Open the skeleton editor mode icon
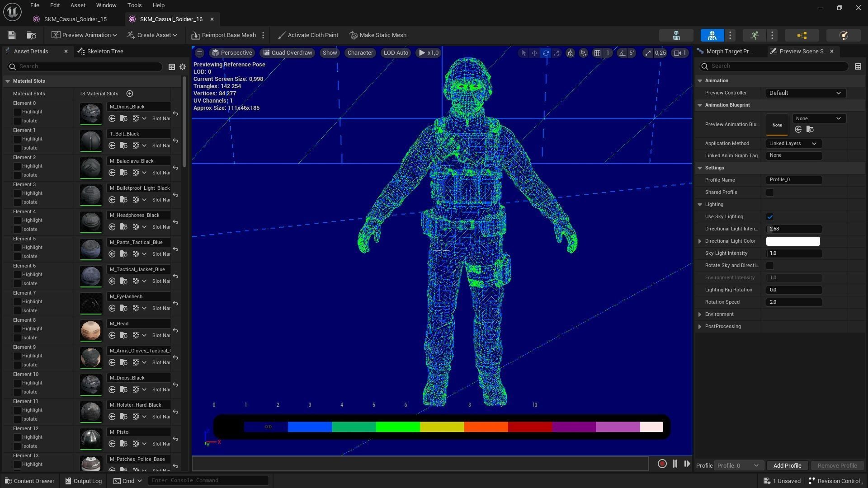The height and width of the screenshot is (488, 868). tap(676, 35)
